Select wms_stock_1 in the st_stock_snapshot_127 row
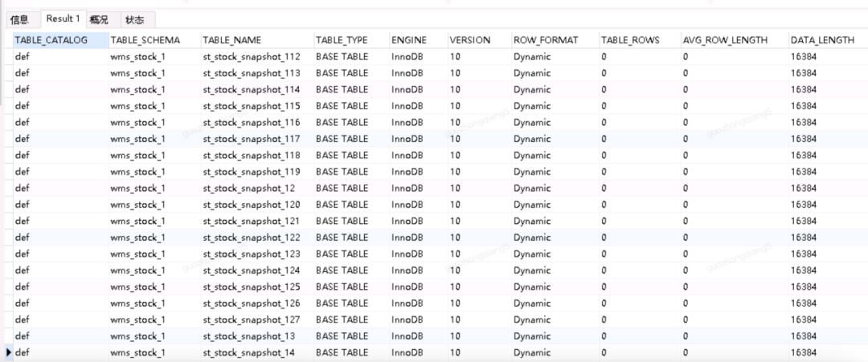Screen dimensions: 868x362 point(154,319)
